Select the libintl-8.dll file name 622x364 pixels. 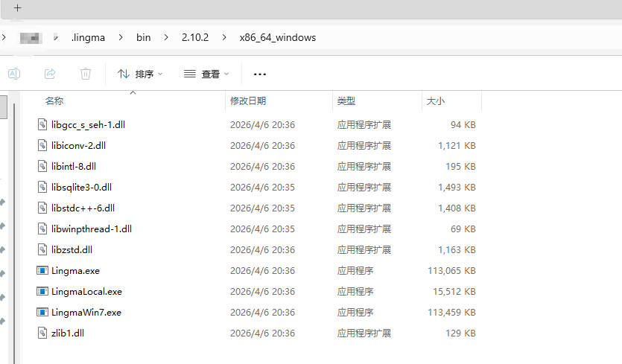[x=74, y=167]
